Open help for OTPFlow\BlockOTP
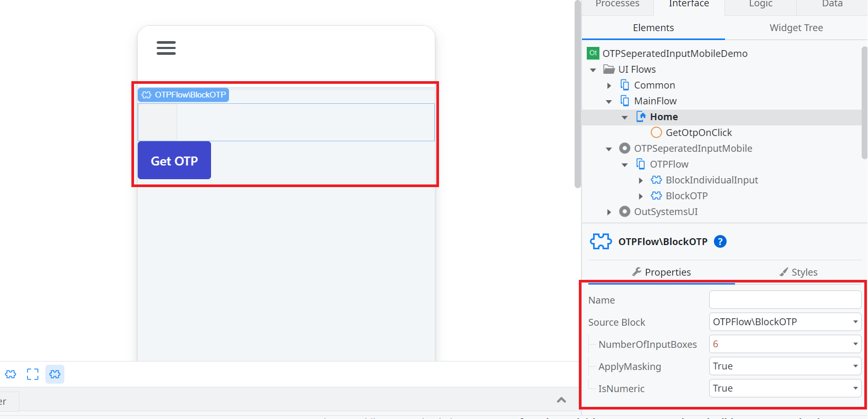The width and height of the screenshot is (868, 419). 720,241
